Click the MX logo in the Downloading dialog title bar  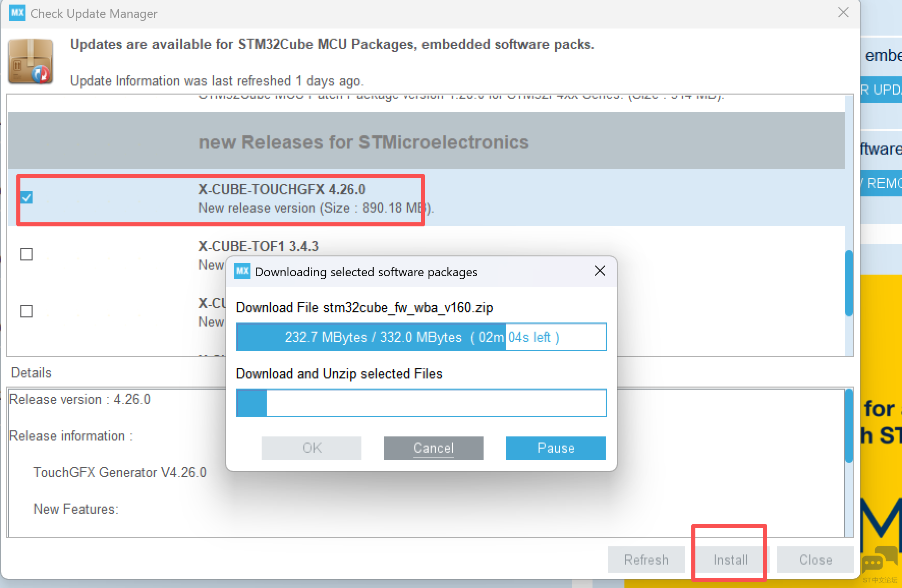(242, 272)
